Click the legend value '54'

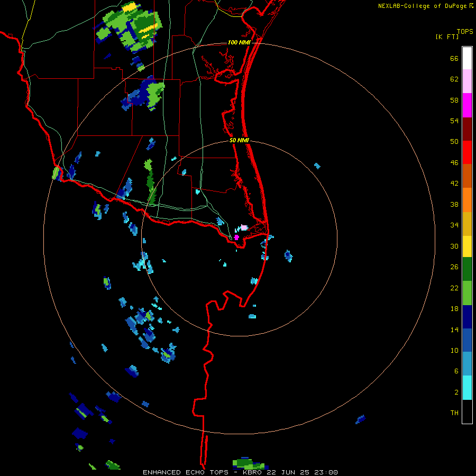454,121
